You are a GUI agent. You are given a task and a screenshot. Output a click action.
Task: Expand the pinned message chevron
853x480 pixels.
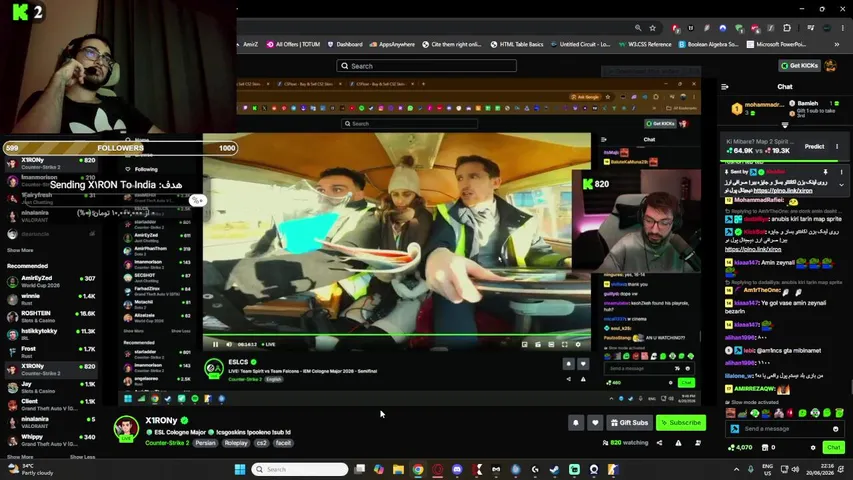841,185
